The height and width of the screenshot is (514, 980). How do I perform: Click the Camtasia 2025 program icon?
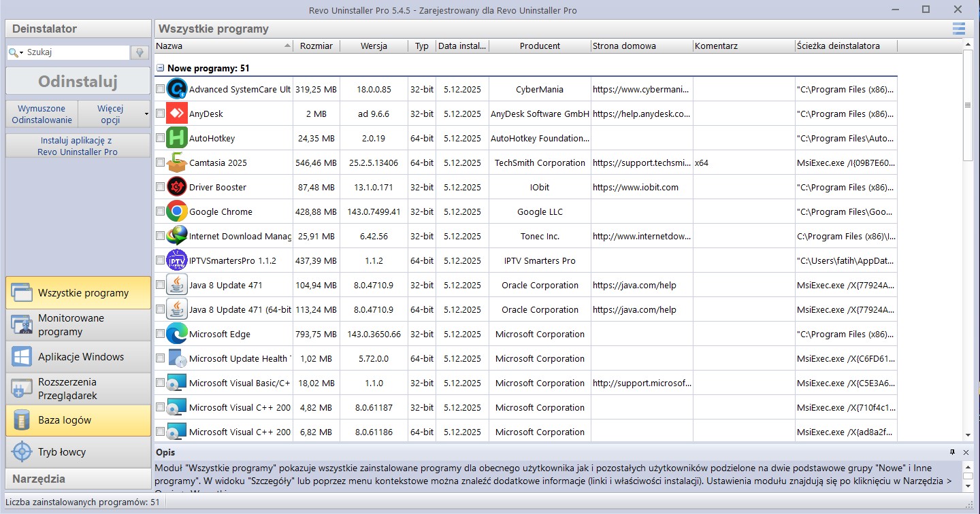coord(177,162)
